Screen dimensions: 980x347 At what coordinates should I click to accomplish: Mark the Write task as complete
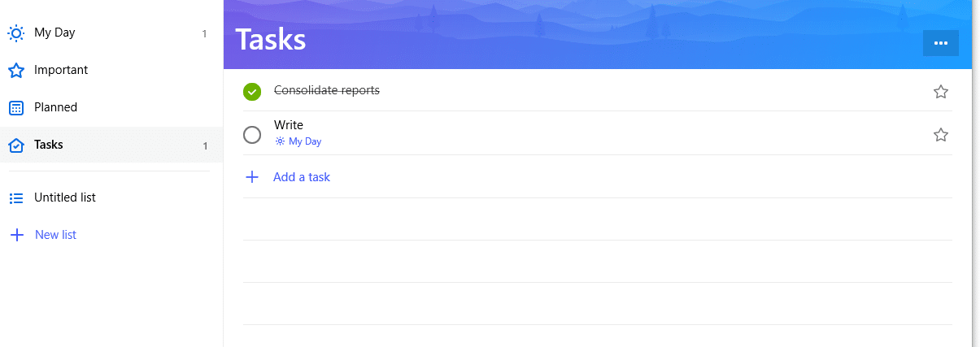point(252,134)
